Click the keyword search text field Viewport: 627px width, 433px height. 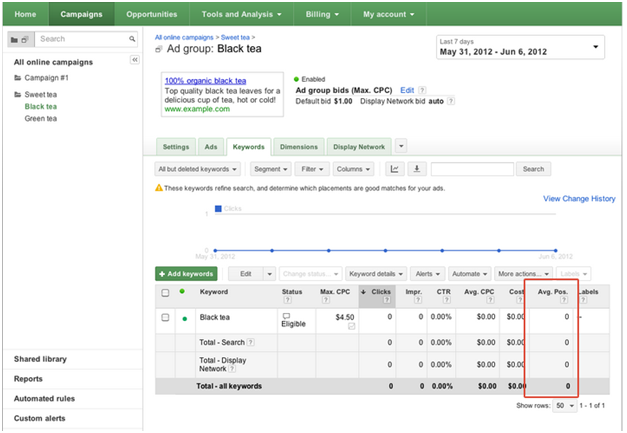(x=473, y=169)
